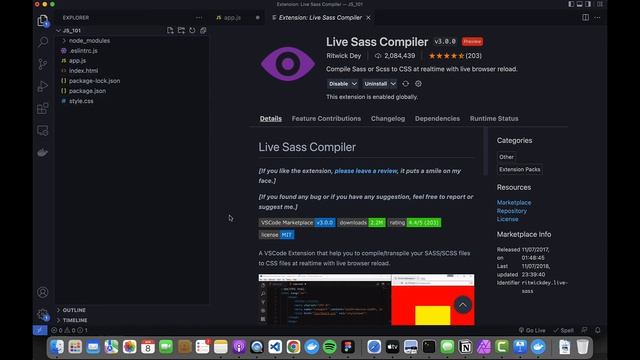Open package-lock.json in the file tree
The height and width of the screenshot is (360, 640).
(x=94, y=81)
